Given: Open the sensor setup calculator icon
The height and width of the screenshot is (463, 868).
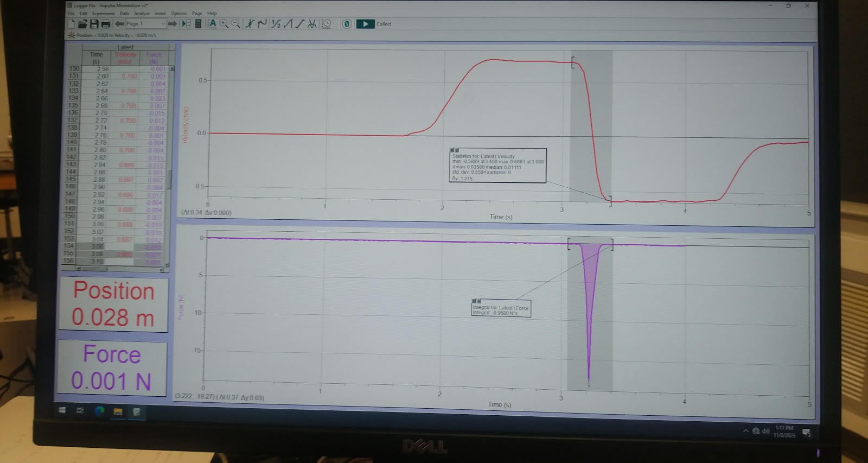Looking at the screenshot, I should 198,24.
